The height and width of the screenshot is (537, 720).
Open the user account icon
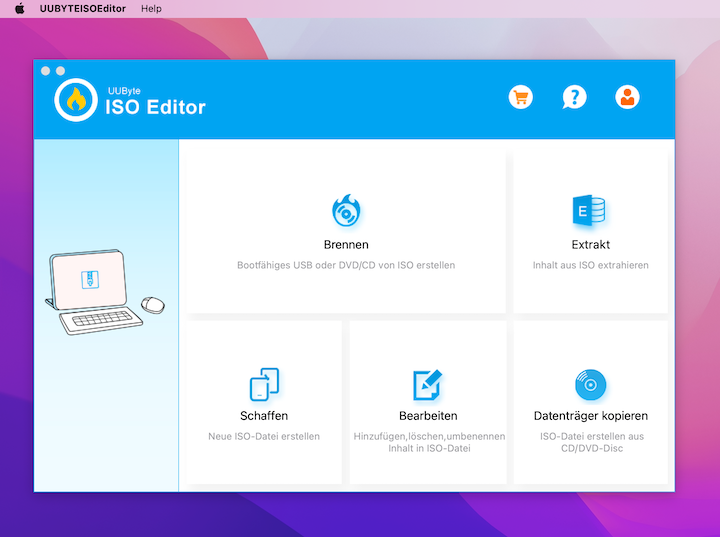627,97
